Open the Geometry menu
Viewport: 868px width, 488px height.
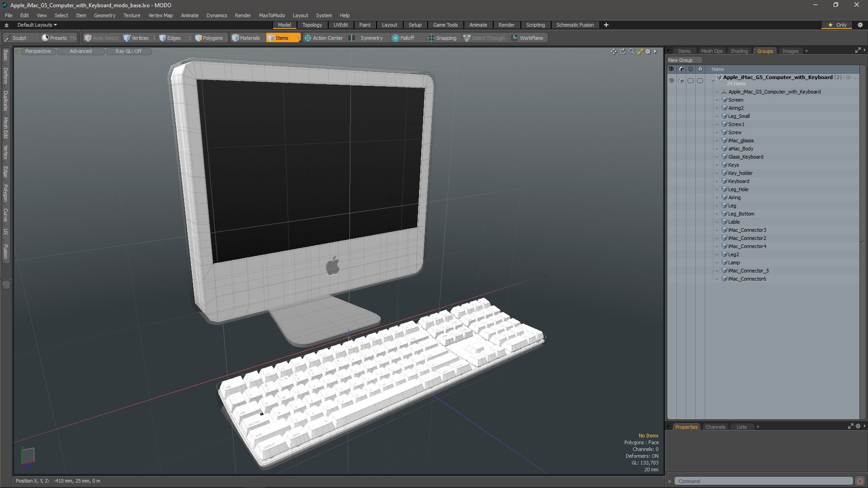click(104, 15)
